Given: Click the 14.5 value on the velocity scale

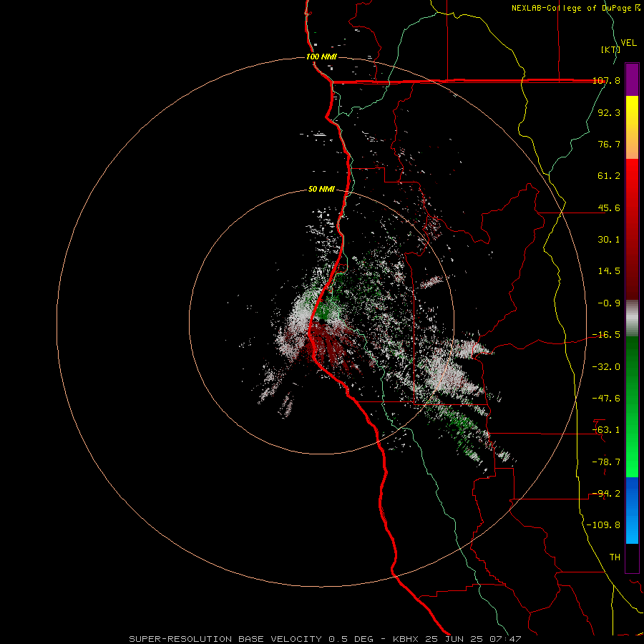Looking at the screenshot, I should [x=609, y=271].
